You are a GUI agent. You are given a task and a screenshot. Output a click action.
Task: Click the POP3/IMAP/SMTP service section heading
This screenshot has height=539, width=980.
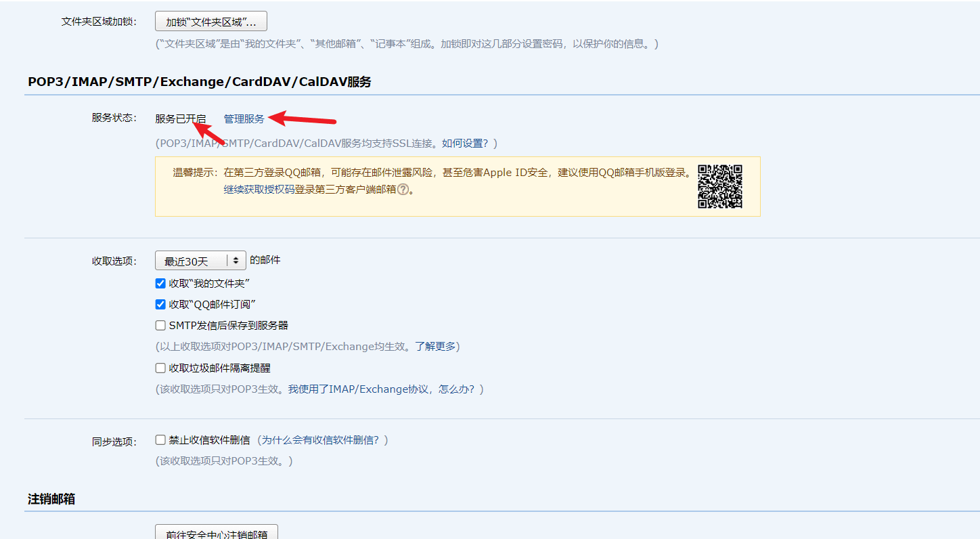[x=199, y=82]
